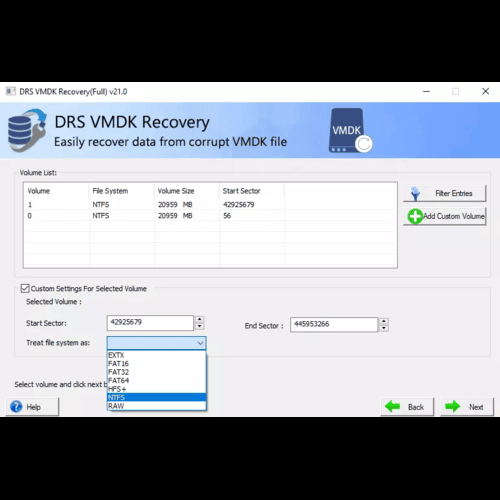Image resolution: width=500 pixels, height=500 pixels.
Task: Open Help
Action: point(32,407)
